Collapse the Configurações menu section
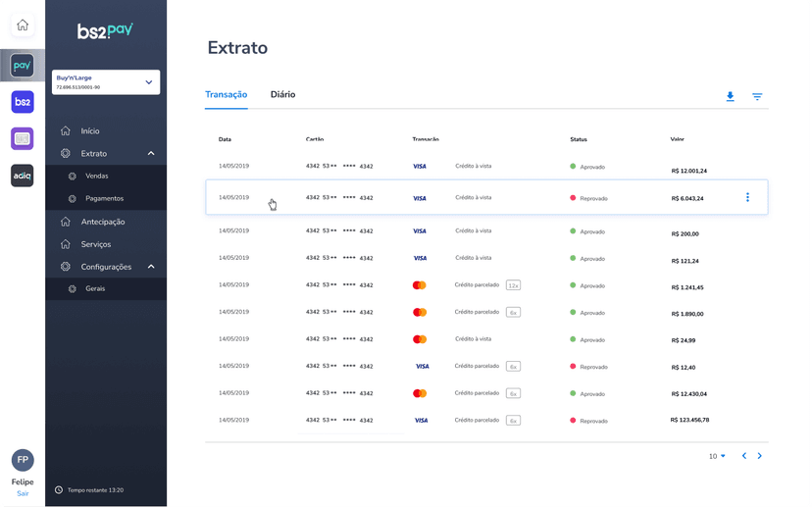 point(151,267)
